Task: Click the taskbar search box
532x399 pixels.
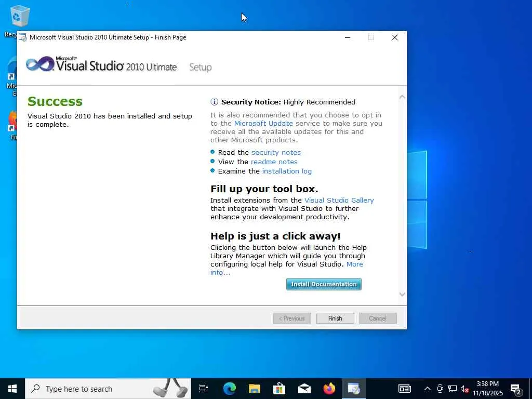Action: [108, 389]
